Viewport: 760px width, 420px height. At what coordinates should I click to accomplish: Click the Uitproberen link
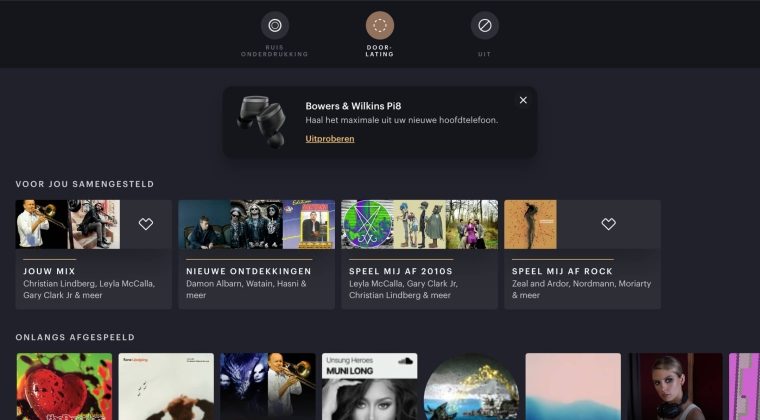point(330,139)
